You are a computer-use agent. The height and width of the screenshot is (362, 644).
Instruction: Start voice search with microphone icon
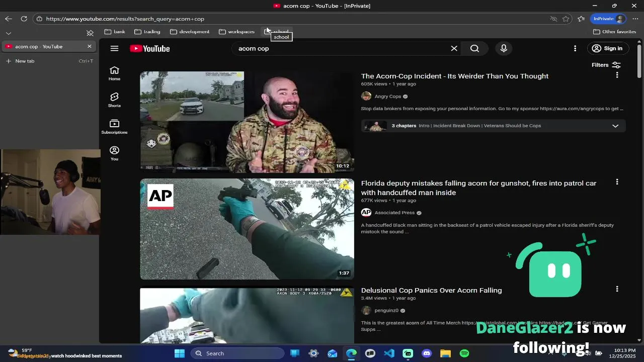point(504,48)
